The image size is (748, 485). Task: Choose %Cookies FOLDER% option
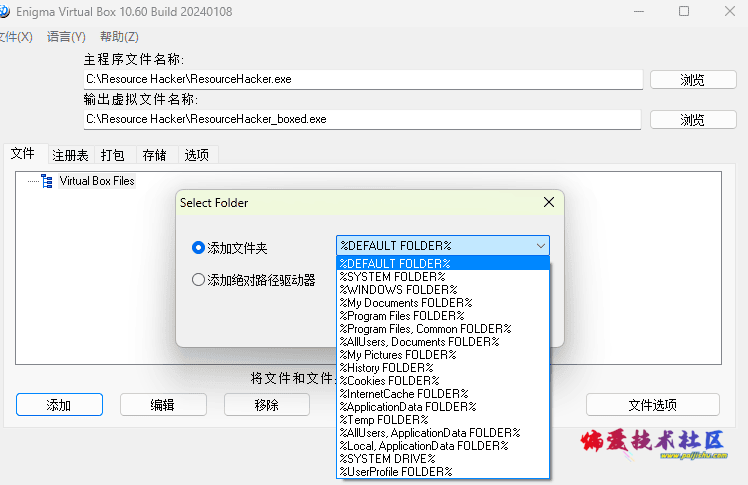pos(443,381)
